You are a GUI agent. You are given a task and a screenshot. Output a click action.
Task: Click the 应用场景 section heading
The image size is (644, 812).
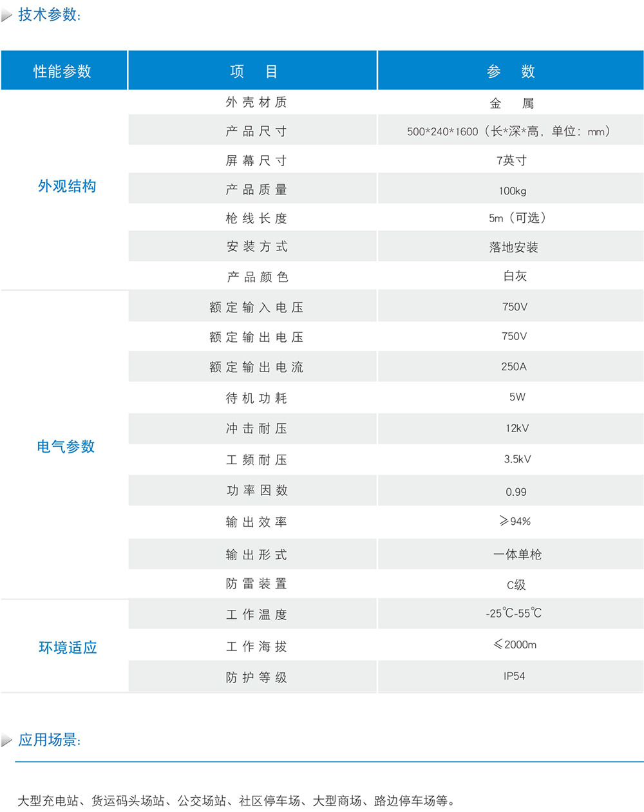click(49, 740)
